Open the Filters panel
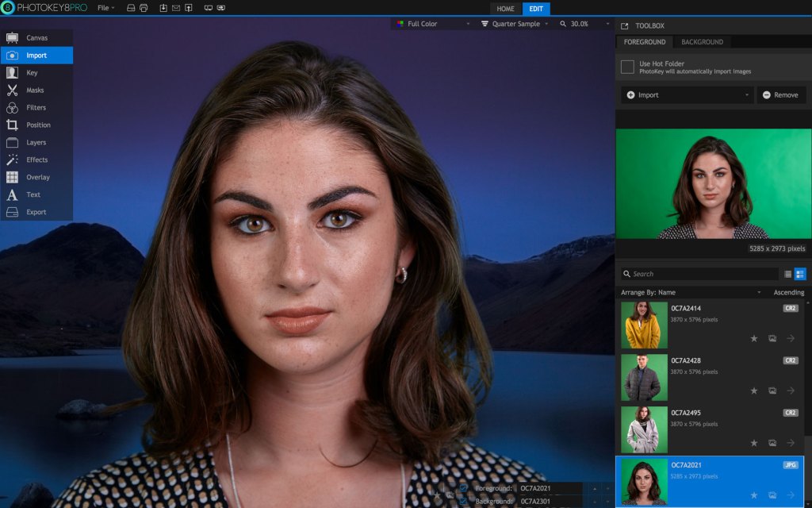This screenshot has height=508, width=812. click(36, 108)
